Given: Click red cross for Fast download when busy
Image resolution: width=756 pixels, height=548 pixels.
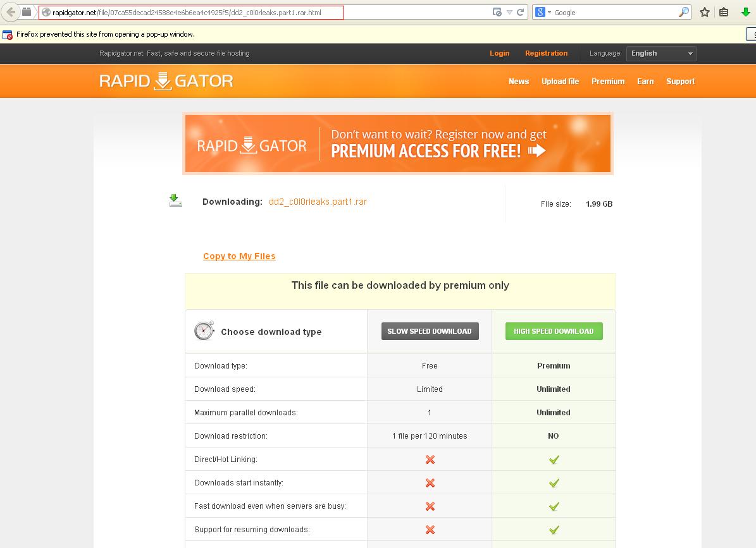Looking at the screenshot, I should coord(430,506).
